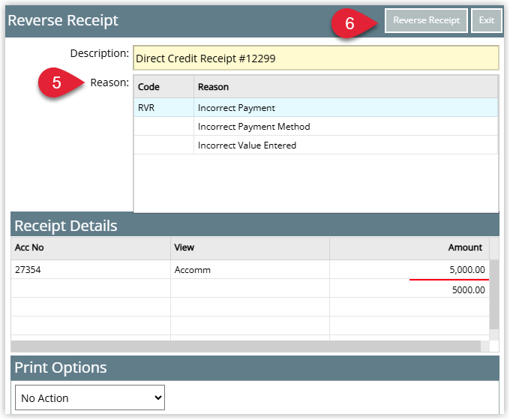Select account number 27354 cell
510x420 pixels.
click(91, 270)
